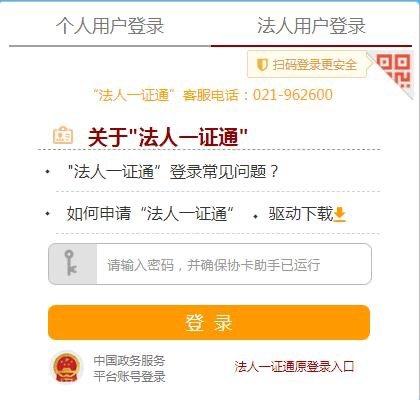The image size is (420, 400).
Task: Click the bullet before 登录常见问题
Action: click(x=48, y=172)
